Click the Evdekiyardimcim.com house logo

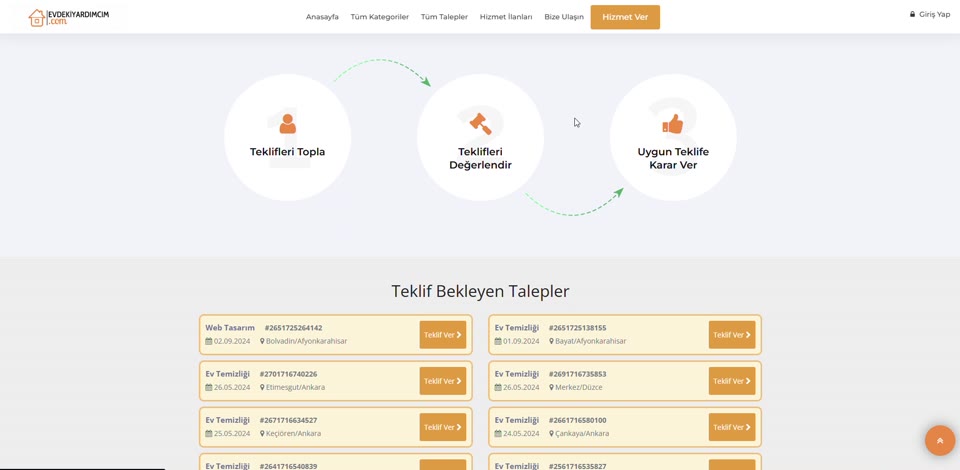69,17
